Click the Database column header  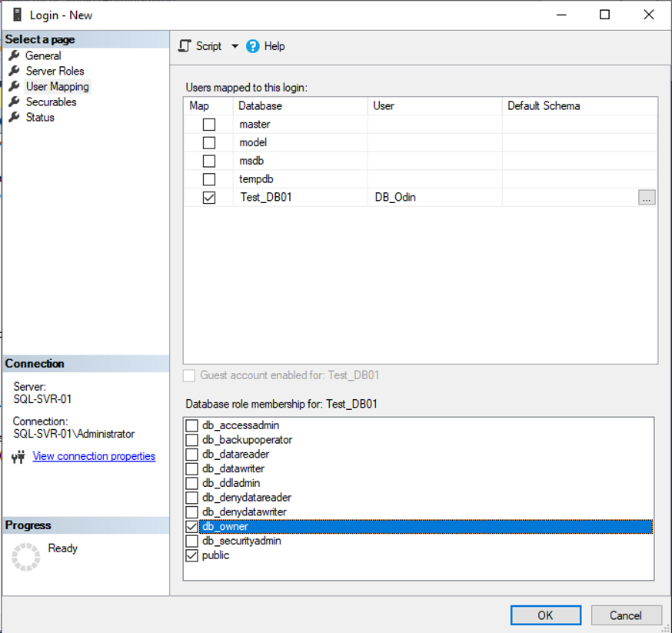tap(301, 106)
